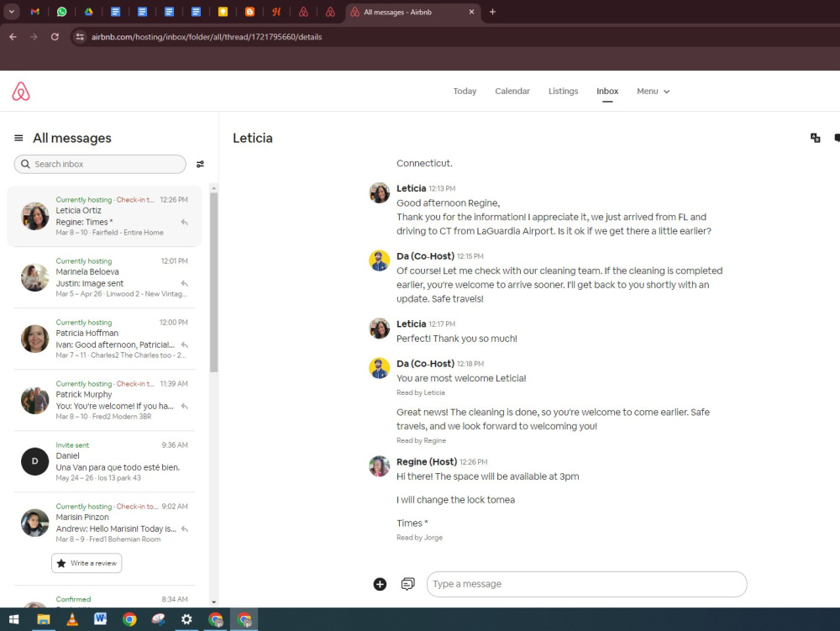Viewport: 840px width, 631px height.
Task: Open the inbox folder hamburger menu
Action: click(x=18, y=138)
